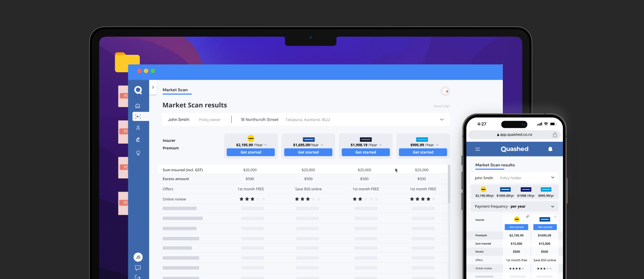Click the four-star rating in $995.99 column
Image resolution: width=644 pixels, height=279 pixels.
click(423, 199)
